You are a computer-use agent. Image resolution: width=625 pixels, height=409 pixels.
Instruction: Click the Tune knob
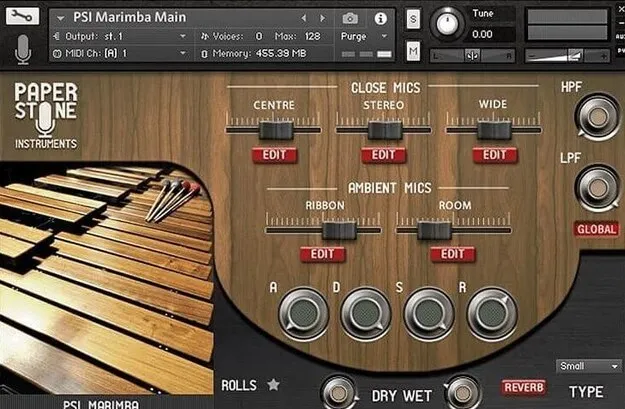(447, 24)
